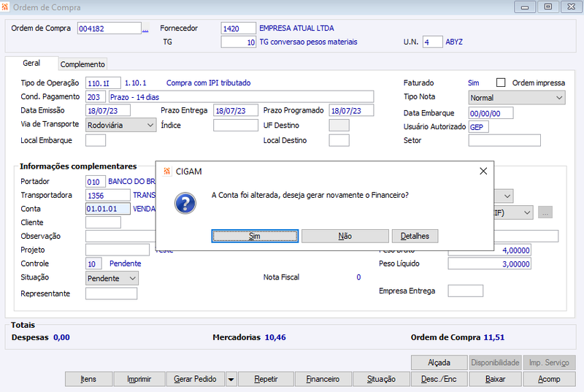Screen dimensions: 584x392
Task: Click the U.N. field
Action: click(433, 42)
